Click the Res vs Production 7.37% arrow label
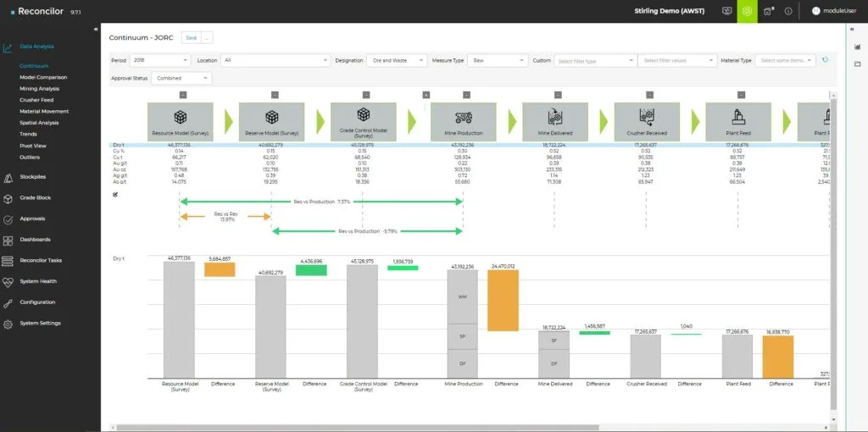 [x=321, y=202]
